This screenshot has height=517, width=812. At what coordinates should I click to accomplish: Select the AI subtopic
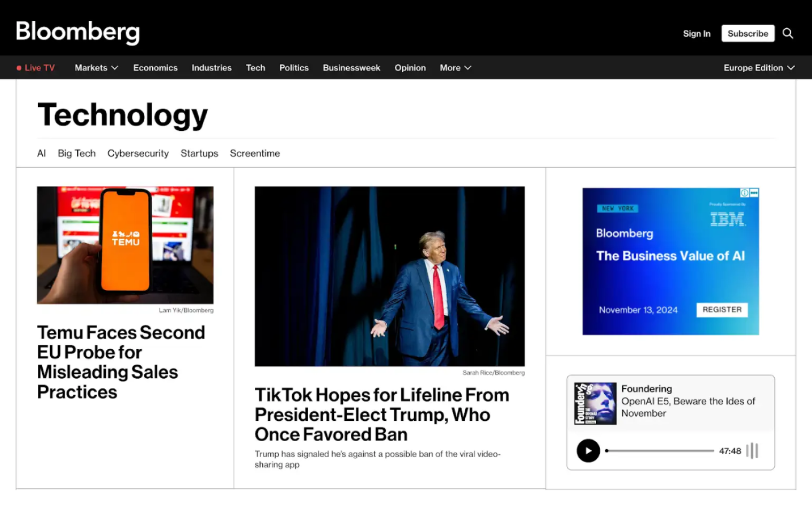(x=42, y=153)
